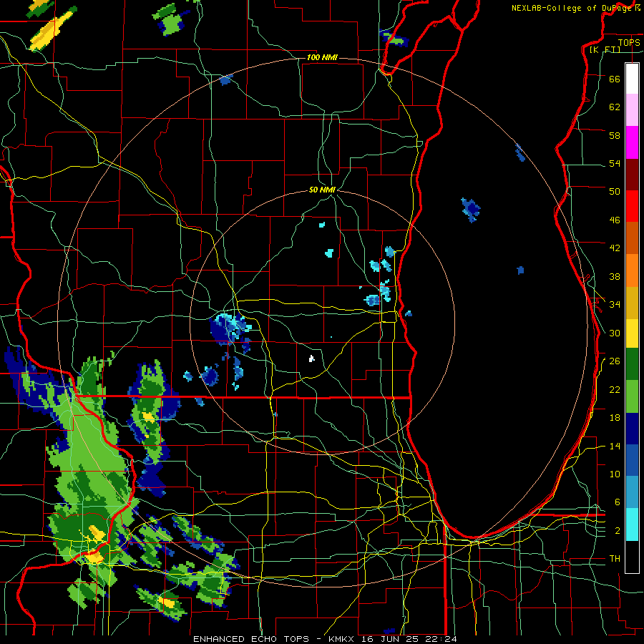Click the 2 legend scale number
644x644 pixels.
[x=618, y=531]
